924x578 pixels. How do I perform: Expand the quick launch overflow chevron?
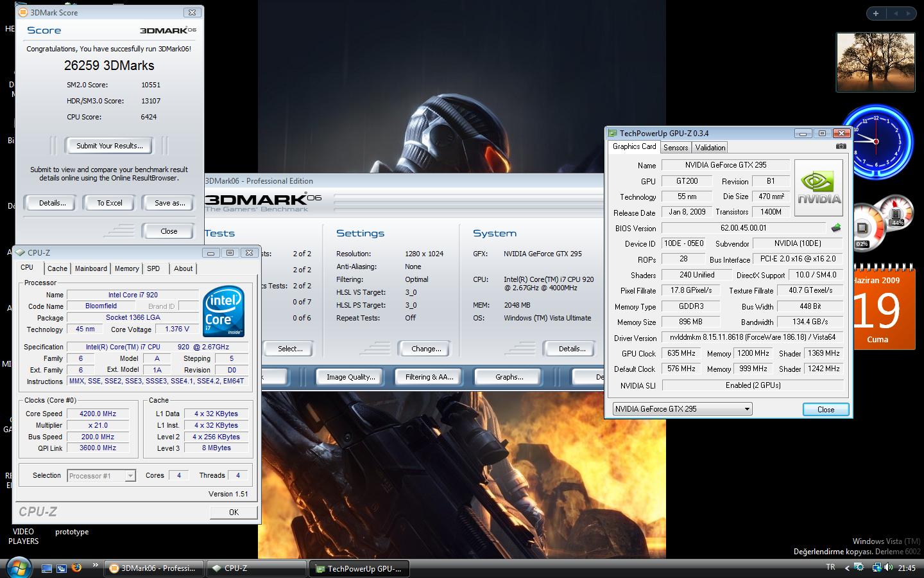tap(96, 566)
